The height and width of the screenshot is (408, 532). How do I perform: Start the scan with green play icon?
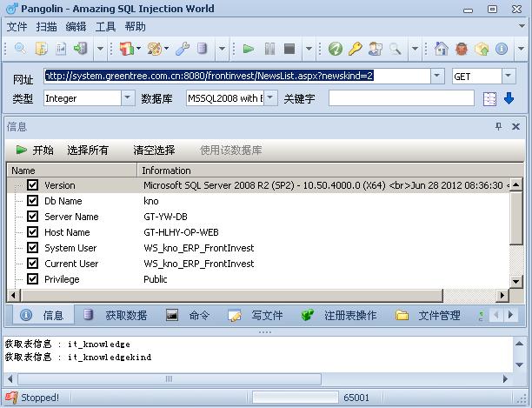[249, 49]
